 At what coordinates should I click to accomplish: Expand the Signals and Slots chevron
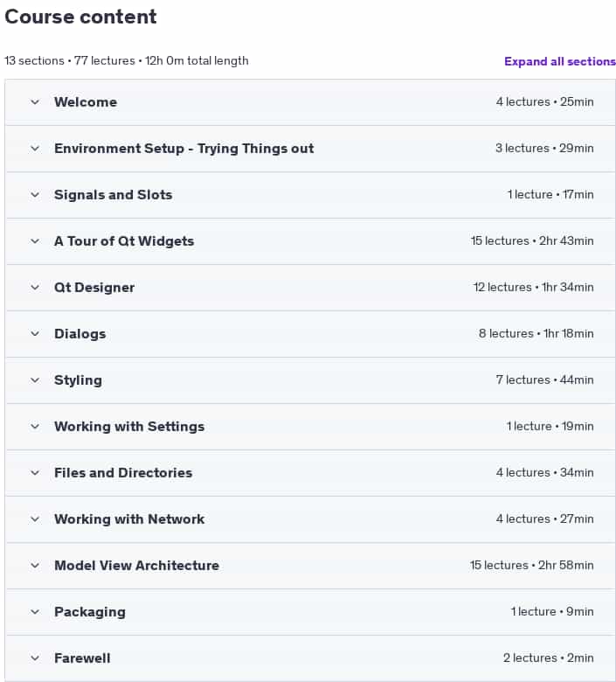35,195
